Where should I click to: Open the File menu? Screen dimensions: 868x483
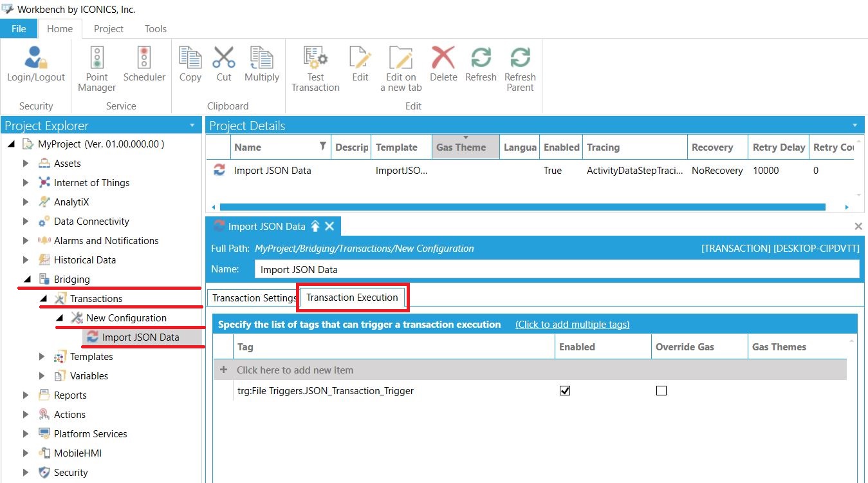(19, 28)
